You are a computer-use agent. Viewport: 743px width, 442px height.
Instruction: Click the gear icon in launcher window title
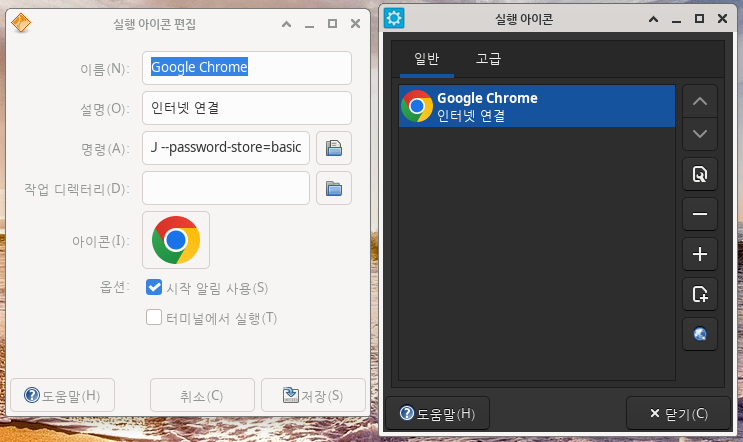point(394,18)
